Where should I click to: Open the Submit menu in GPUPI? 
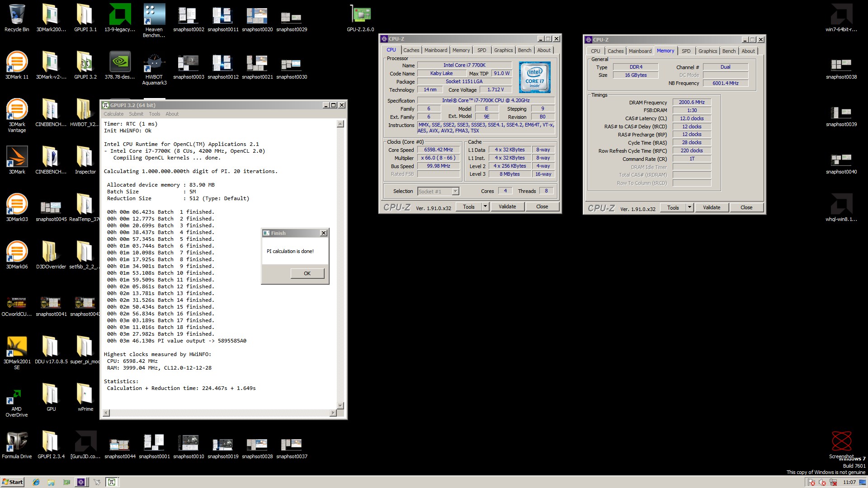(136, 114)
